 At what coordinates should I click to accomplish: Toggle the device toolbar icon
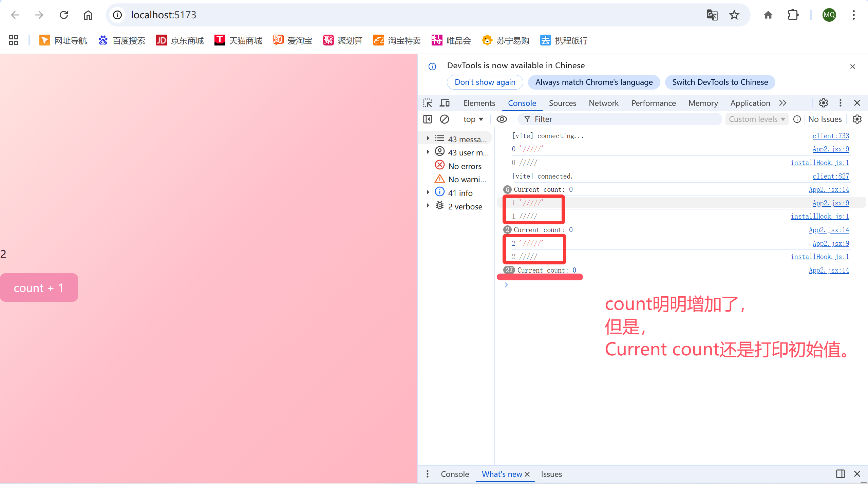(x=445, y=103)
